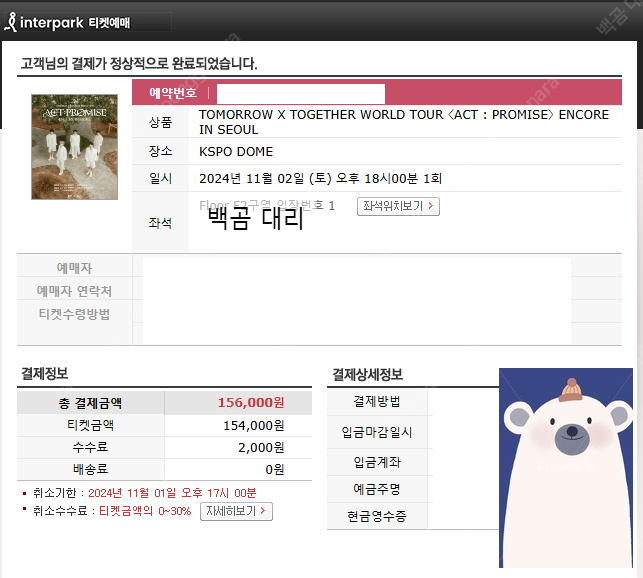Click the 티켓금액 label
Screen dimensions: 643x578
[x=90, y=425]
